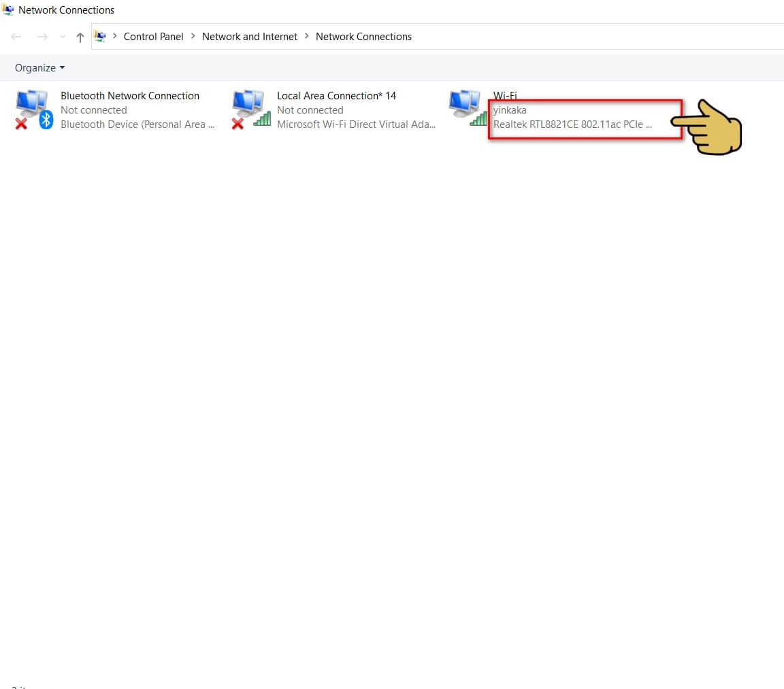
Task: Click the Back navigation arrow
Action: (x=16, y=37)
